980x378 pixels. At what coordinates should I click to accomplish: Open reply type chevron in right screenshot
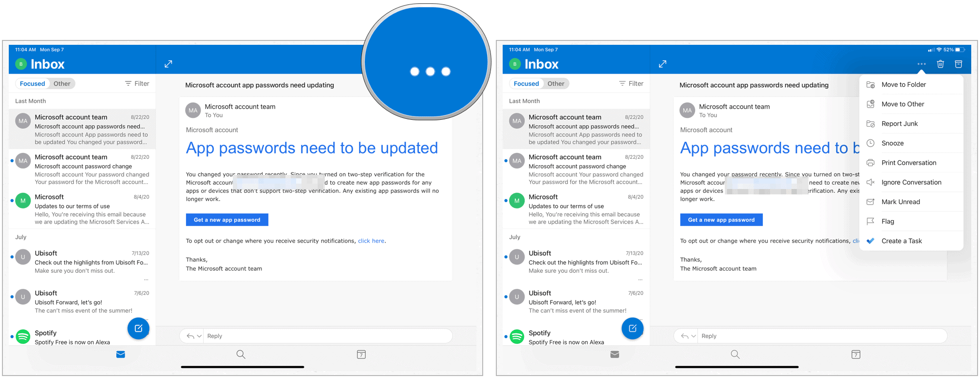tap(693, 336)
